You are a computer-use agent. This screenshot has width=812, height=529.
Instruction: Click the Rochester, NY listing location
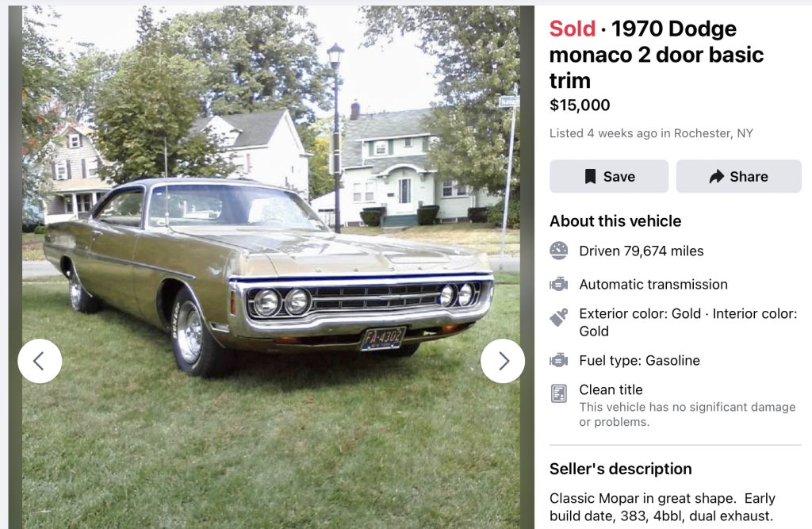pyautogui.click(x=713, y=133)
